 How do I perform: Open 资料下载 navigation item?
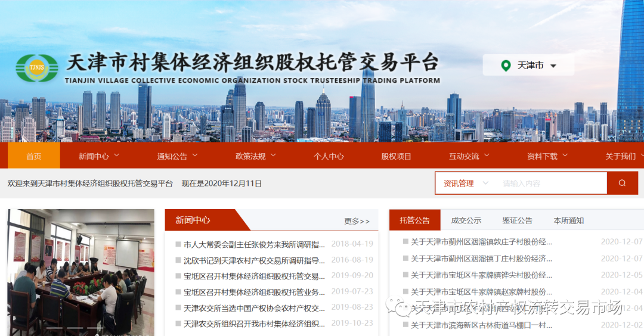542,156
